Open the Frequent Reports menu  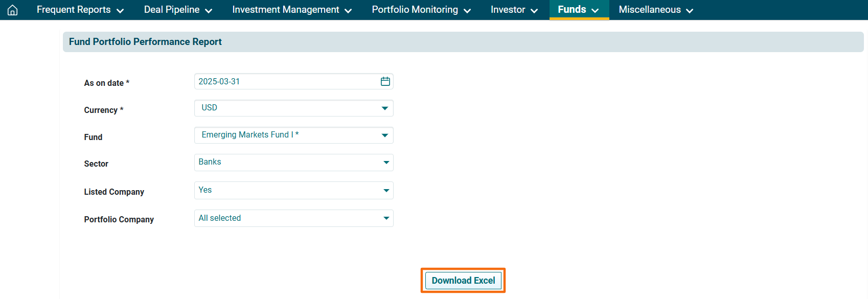[x=80, y=10]
